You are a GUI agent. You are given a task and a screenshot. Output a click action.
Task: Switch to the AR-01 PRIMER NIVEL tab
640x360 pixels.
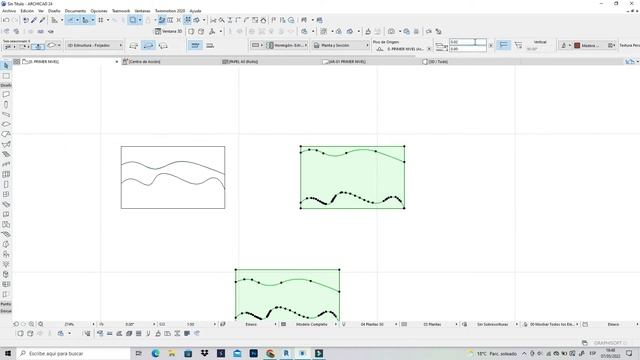[x=347, y=62]
